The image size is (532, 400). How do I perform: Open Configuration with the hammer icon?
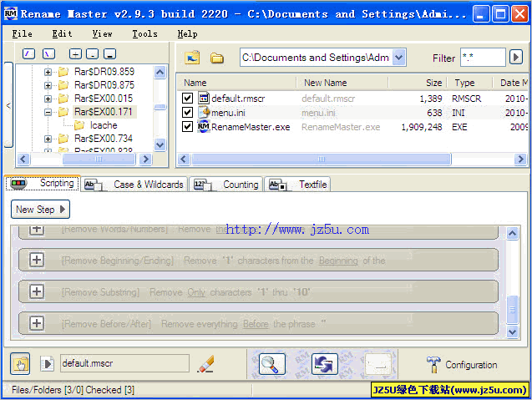(433, 364)
